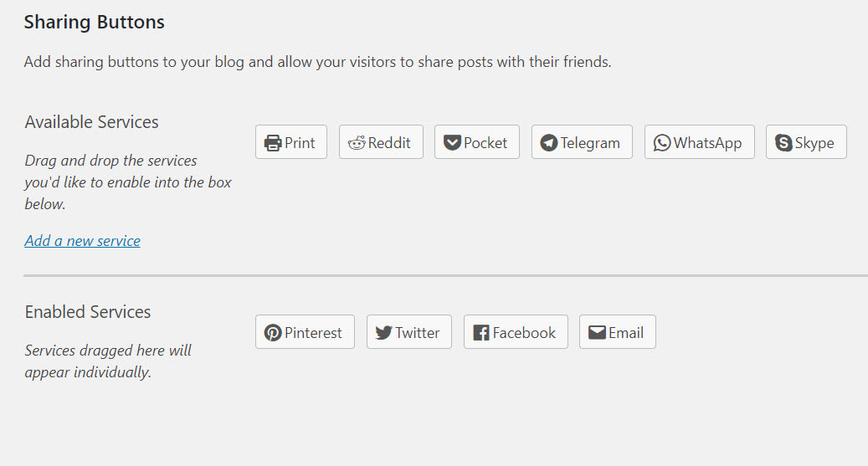Select the Telegram text label
This screenshot has height=466, width=868.
pyautogui.click(x=590, y=143)
